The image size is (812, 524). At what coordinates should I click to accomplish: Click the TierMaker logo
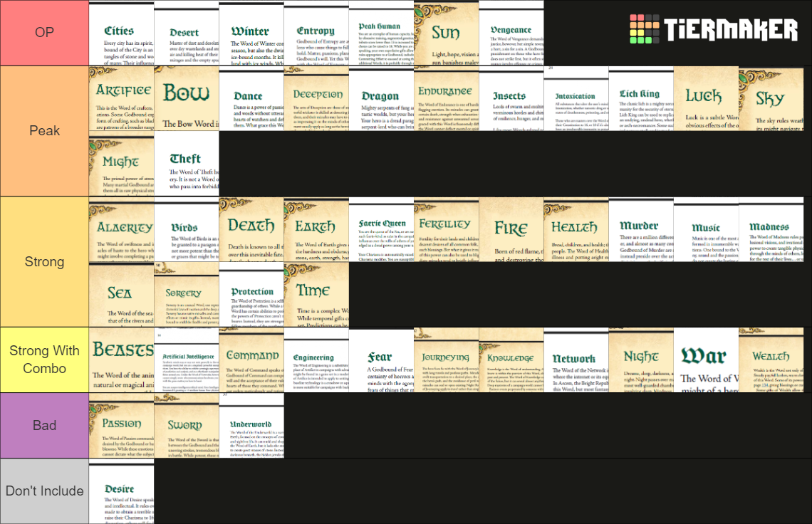tap(713, 30)
